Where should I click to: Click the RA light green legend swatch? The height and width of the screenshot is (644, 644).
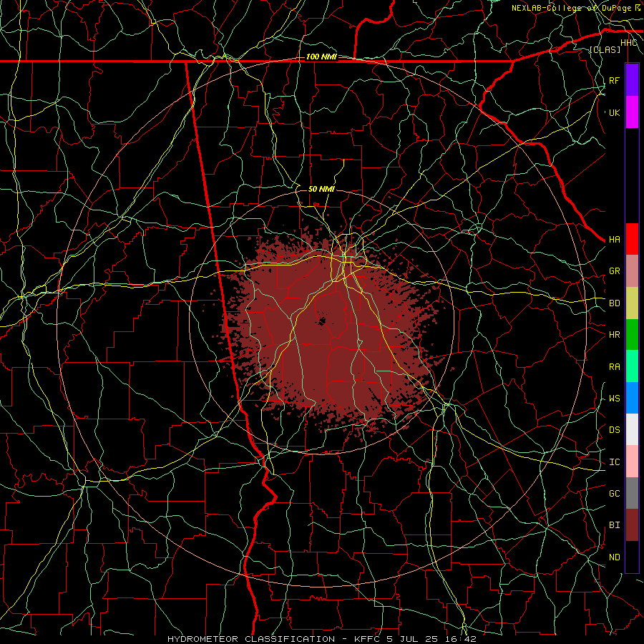[632, 366]
